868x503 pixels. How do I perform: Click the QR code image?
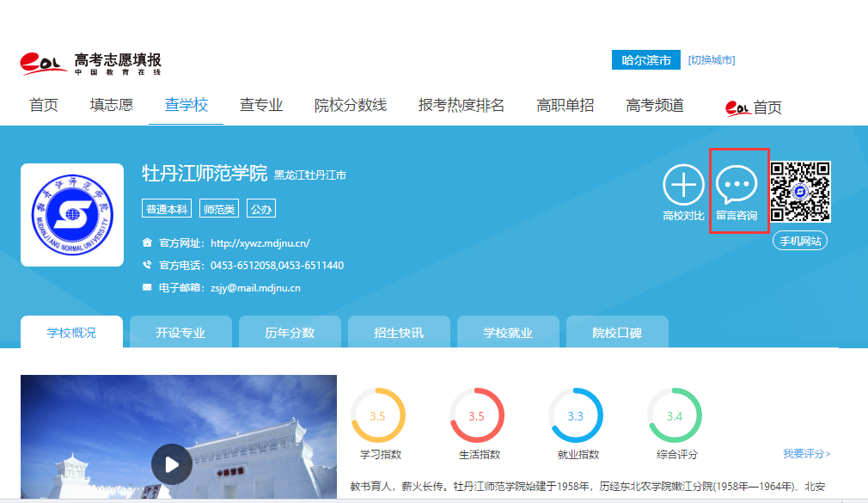tap(800, 192)
